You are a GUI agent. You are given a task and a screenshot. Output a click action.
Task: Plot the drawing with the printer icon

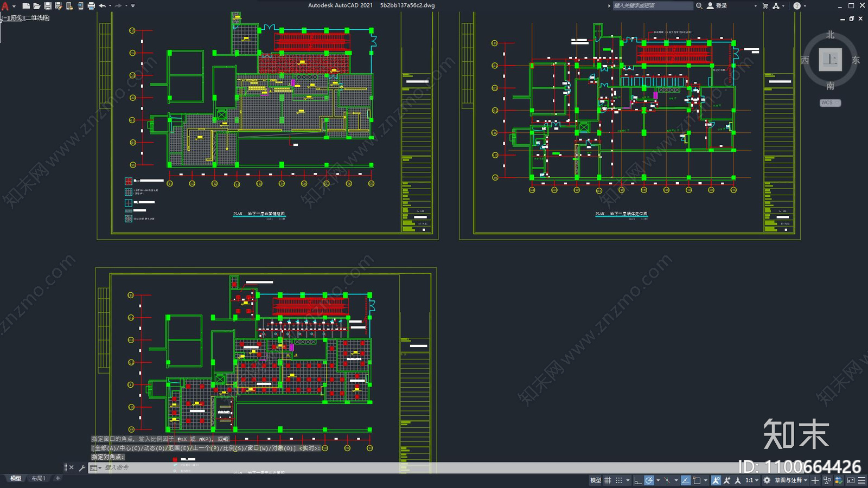(x=91, y=6)
